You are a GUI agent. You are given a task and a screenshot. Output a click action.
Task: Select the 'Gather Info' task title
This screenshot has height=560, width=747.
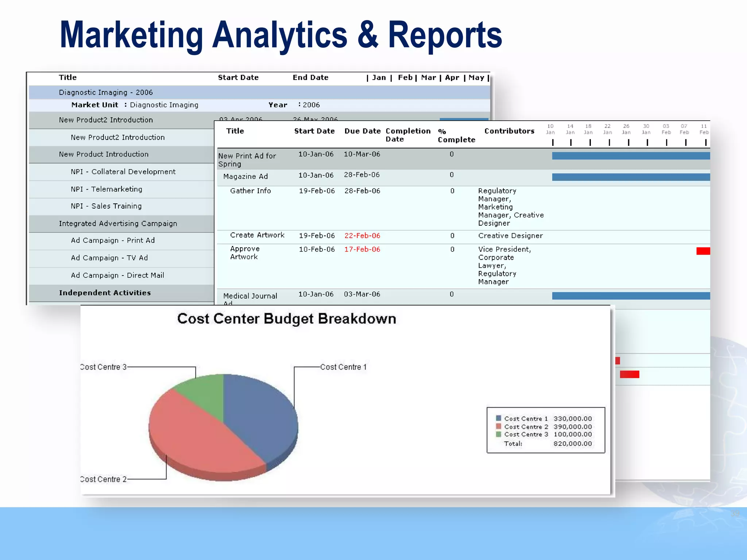coord(251,191)
